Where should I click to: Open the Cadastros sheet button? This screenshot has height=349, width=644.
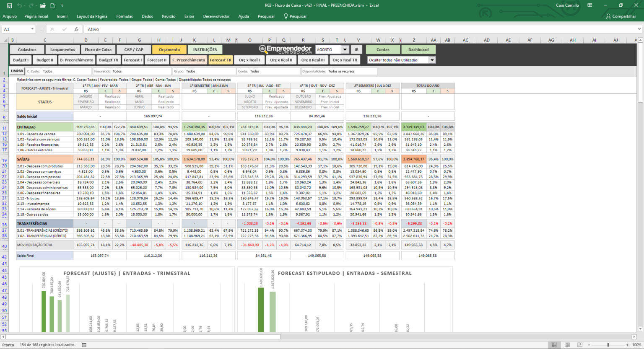pos(27,49)
